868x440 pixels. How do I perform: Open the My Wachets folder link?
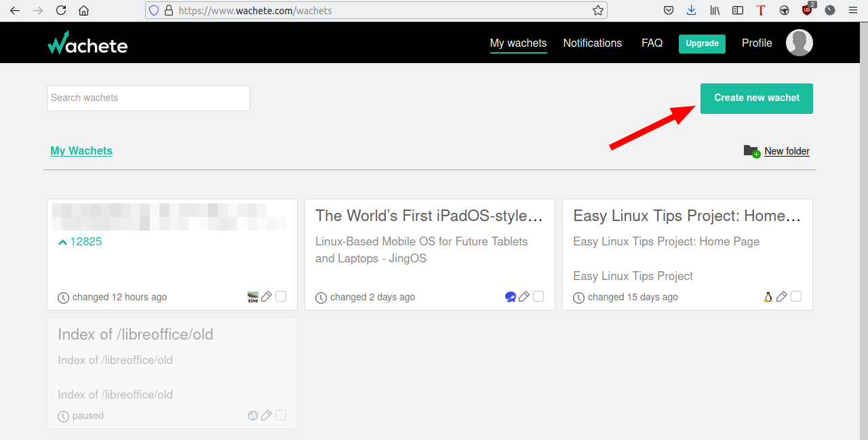point(81,151)
